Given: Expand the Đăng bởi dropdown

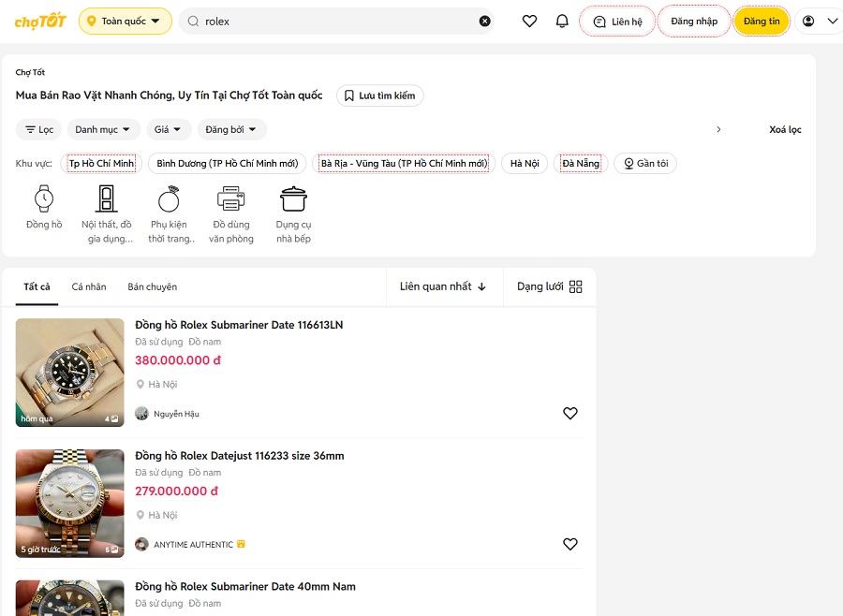Looking at the screenshot, I should (231, 129).
